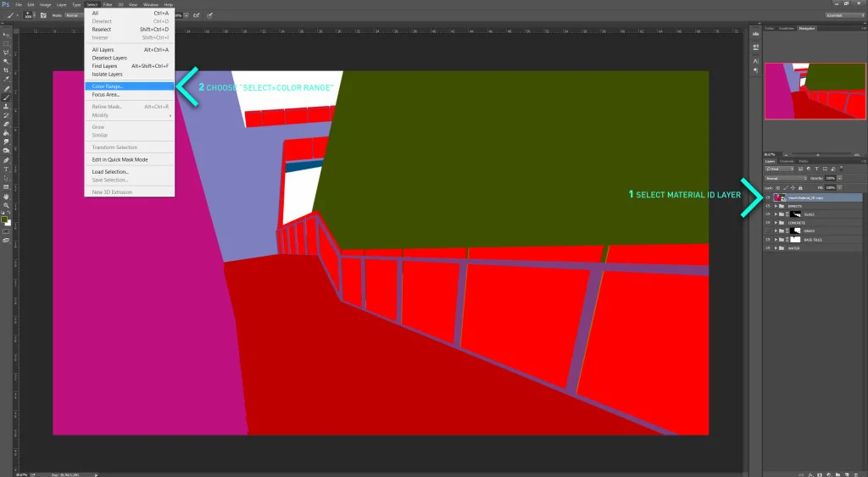Select the Eraser tool
Viewport: 868px width, 477px height.
[7, 124]
